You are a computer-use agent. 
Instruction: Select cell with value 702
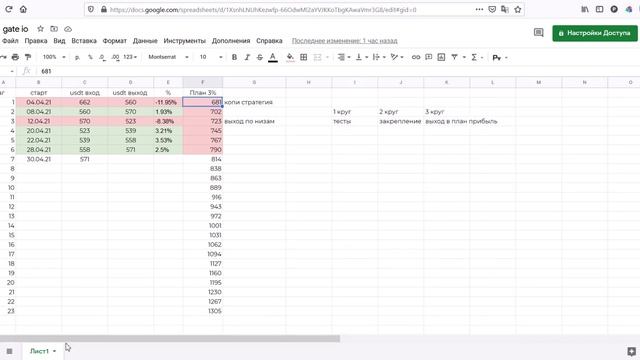click(203, 111)
